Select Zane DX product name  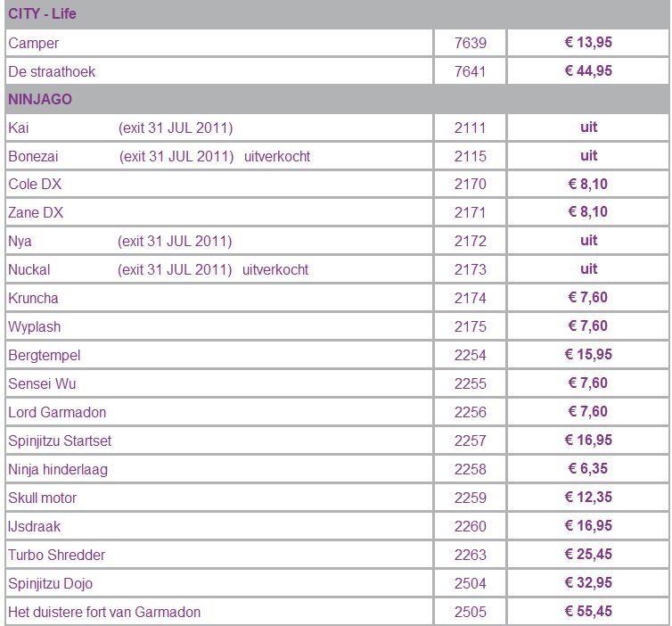(36, 212)
